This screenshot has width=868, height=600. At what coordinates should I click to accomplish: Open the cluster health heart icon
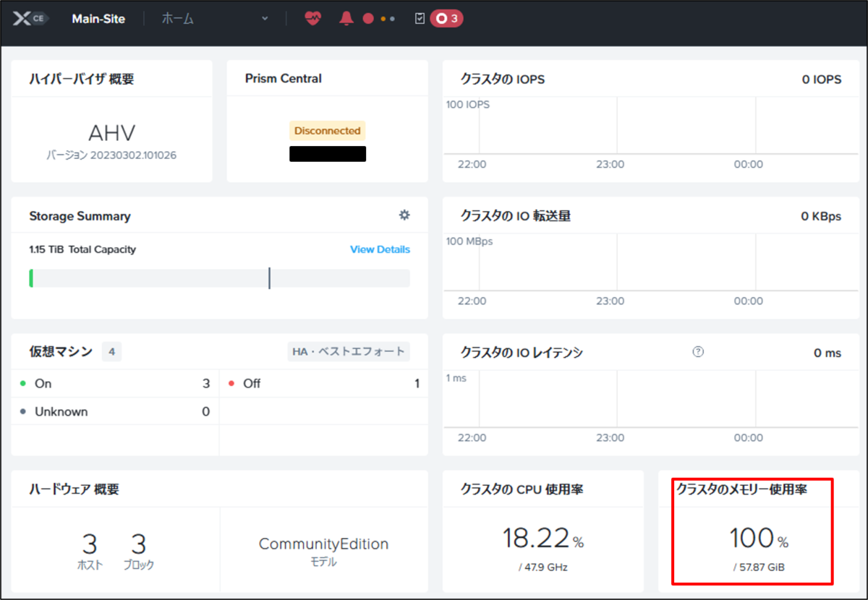click(x=312, y=19)
